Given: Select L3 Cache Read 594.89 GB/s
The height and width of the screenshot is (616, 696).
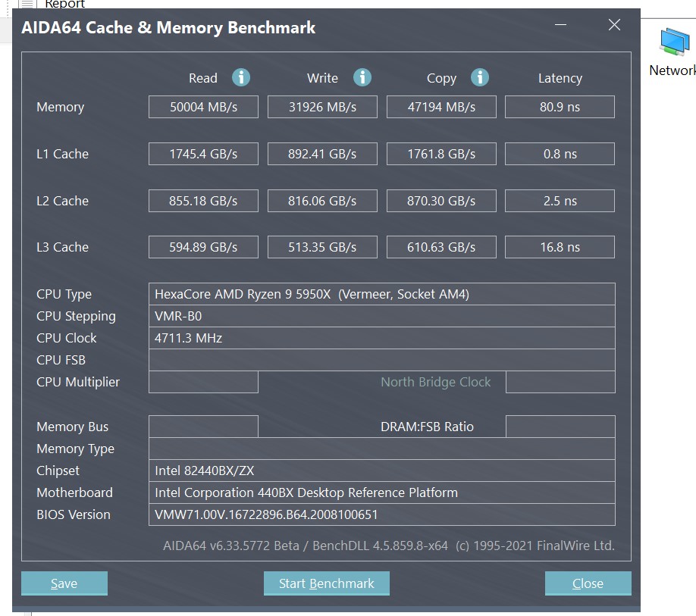Looking at the screenshot, I should coord(203,247).
